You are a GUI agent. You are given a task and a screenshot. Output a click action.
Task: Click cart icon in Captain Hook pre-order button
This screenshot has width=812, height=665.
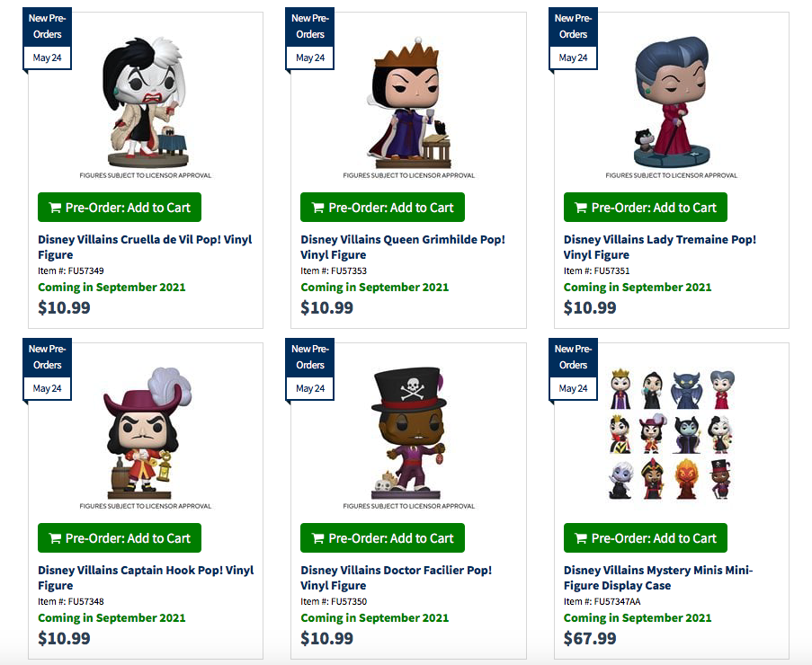pos(55,538)
